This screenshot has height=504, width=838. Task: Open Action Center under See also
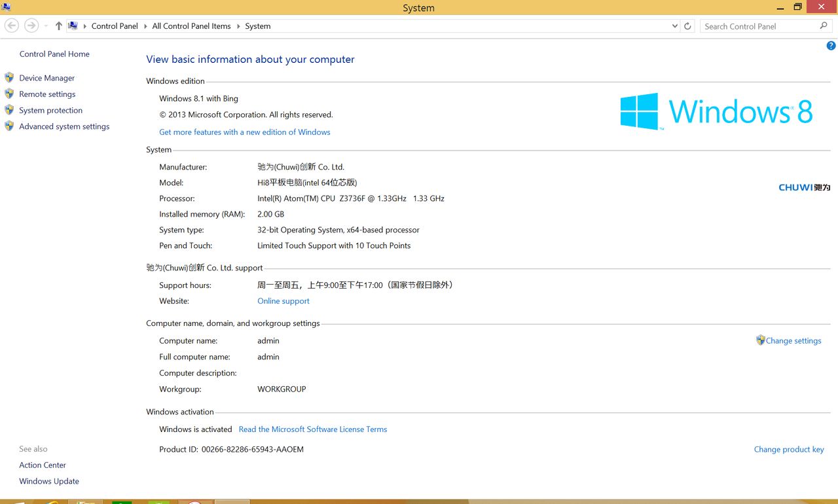[x=43, y=465]
